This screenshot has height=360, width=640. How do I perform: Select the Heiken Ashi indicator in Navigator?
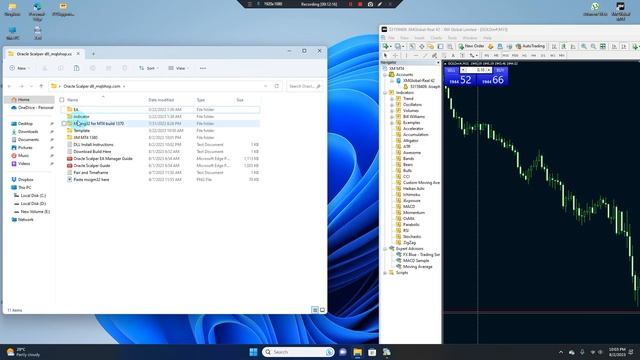tap(413, 189)
